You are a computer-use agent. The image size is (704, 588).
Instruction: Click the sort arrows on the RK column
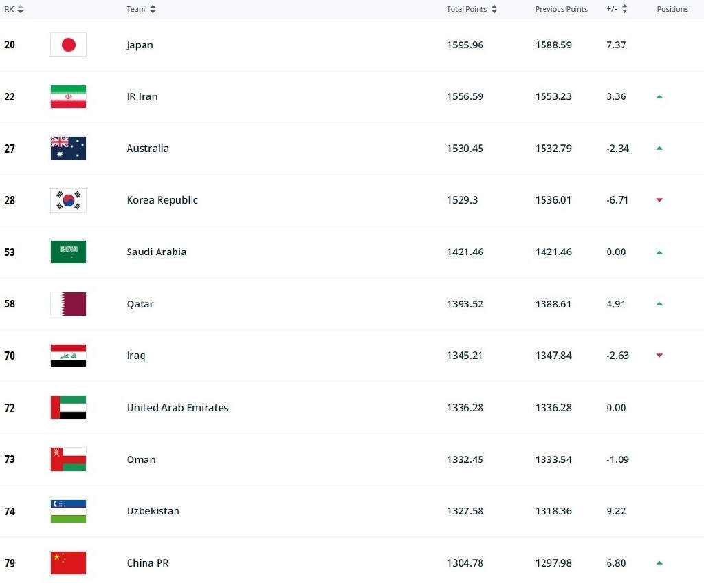(x=20, y=9)
